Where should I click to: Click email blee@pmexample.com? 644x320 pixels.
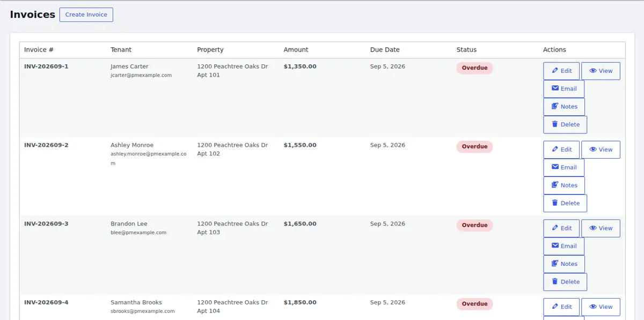pos(138,233)
